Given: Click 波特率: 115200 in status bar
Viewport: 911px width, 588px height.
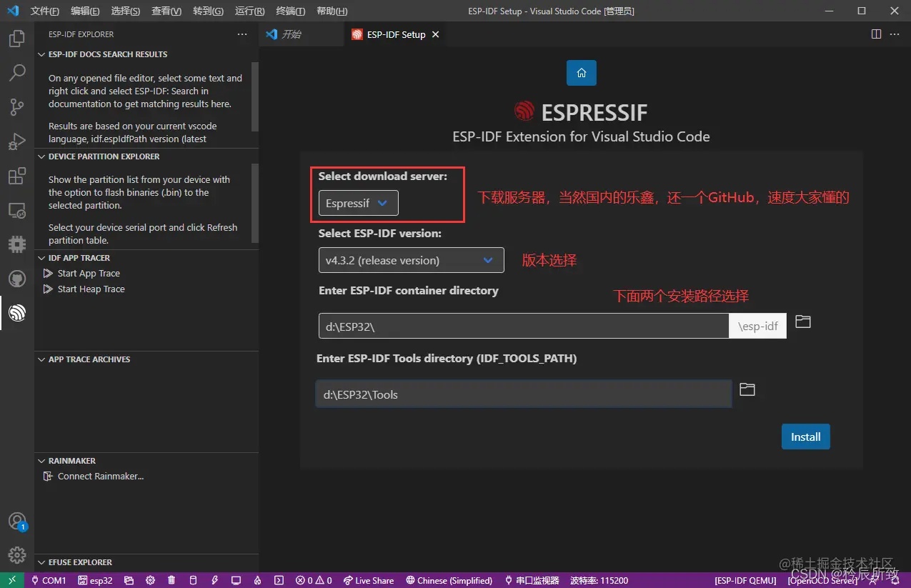Looking at the screenshot, I should [x=599, y=580].
